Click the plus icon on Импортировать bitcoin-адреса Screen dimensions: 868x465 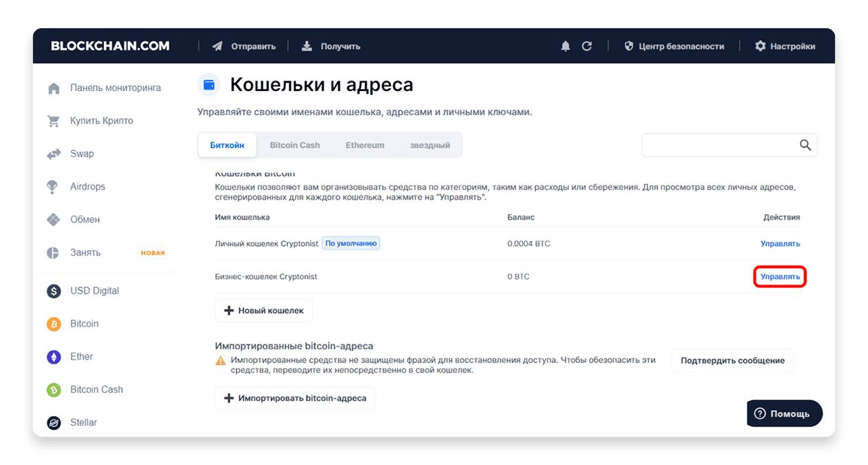[x=229, y=398]
